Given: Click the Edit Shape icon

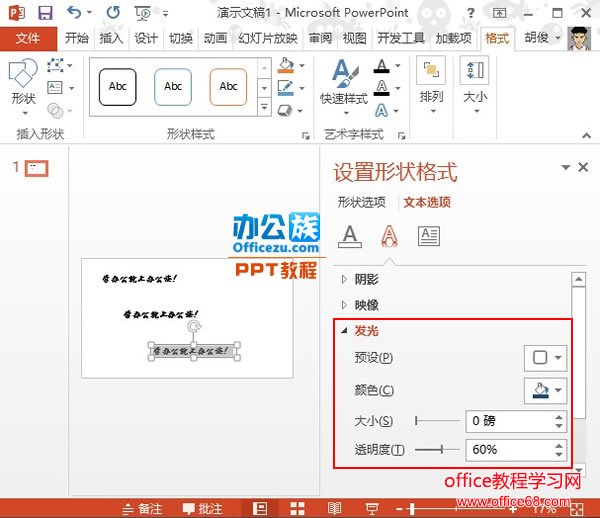Looking at the screenshot, I should (x=56, y=65).
